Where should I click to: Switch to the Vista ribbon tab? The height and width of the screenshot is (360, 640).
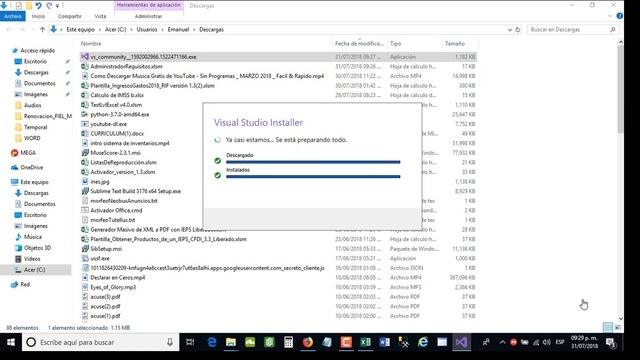[100, 16]
